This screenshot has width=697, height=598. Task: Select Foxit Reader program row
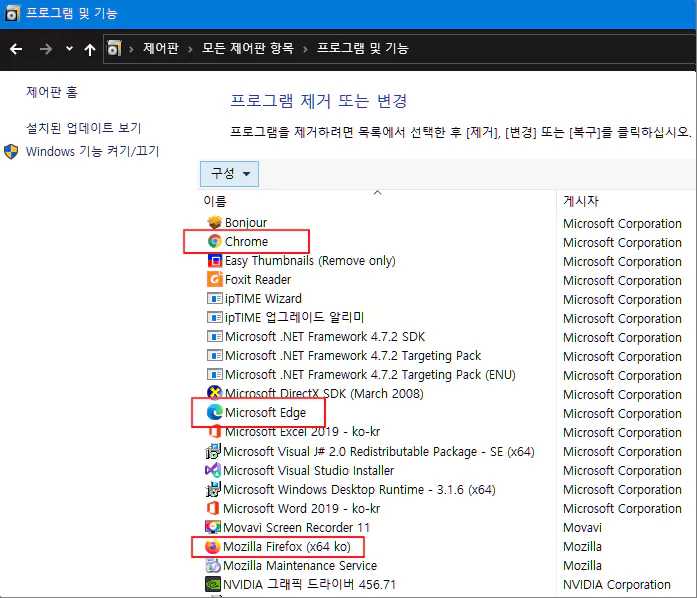tap(258, 280)
